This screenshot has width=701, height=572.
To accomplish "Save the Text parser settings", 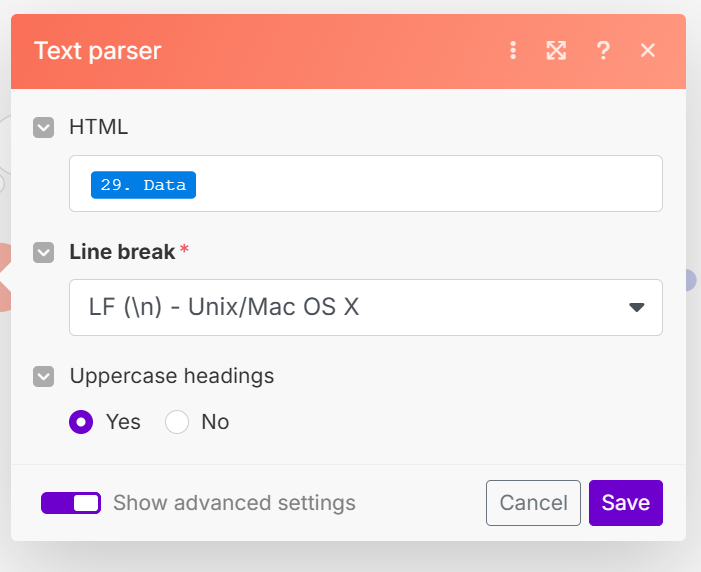I will [625, 503].
